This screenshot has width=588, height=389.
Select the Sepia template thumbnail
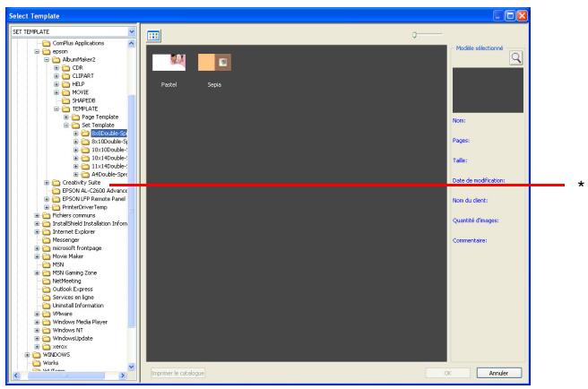(x=214, y=62)
